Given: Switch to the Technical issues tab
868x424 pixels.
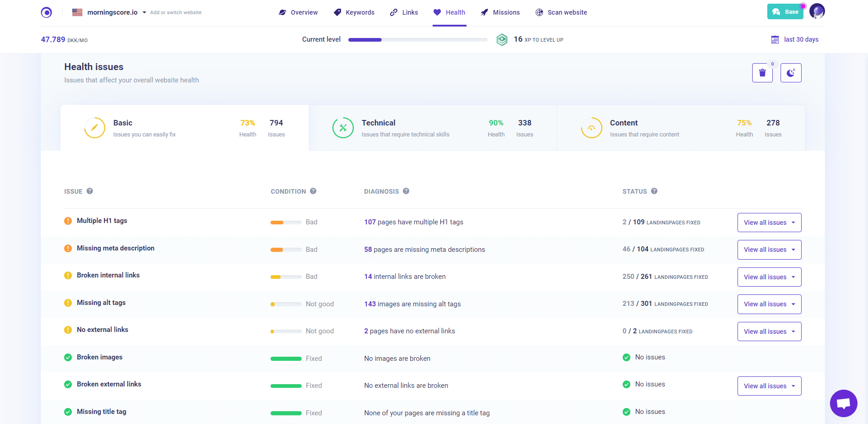Looking at the screenshot, I should point(432,128).
